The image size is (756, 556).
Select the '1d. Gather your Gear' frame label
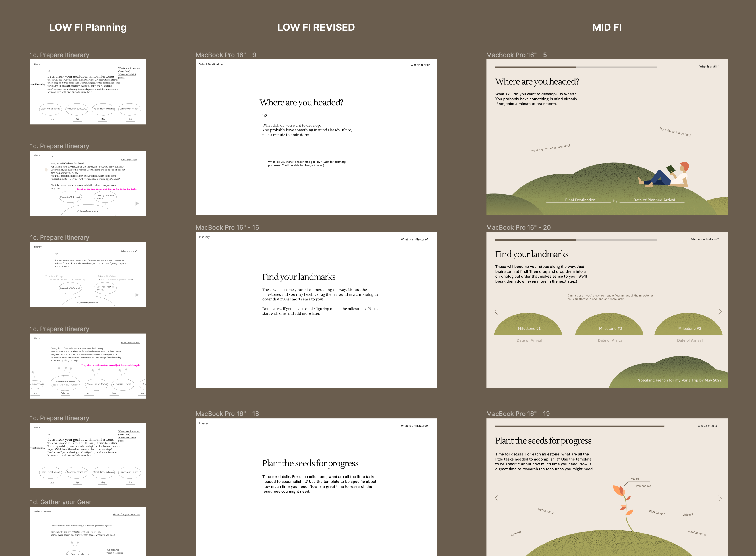[x=61, y=502]
